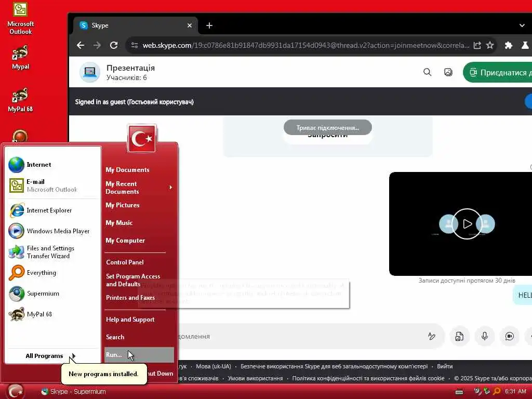
Task: Reload the Skype web page
Action: [x=114, y=45]
